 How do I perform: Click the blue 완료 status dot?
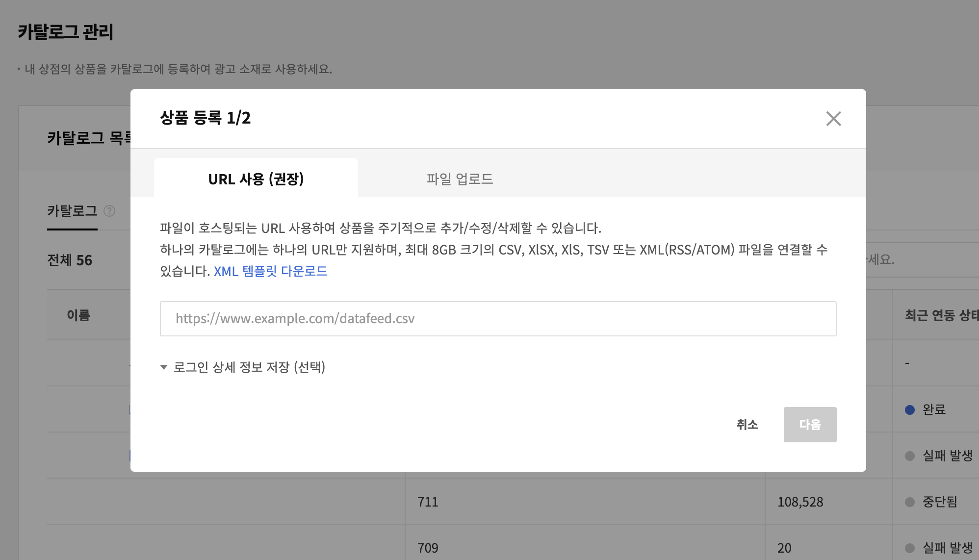910,410
